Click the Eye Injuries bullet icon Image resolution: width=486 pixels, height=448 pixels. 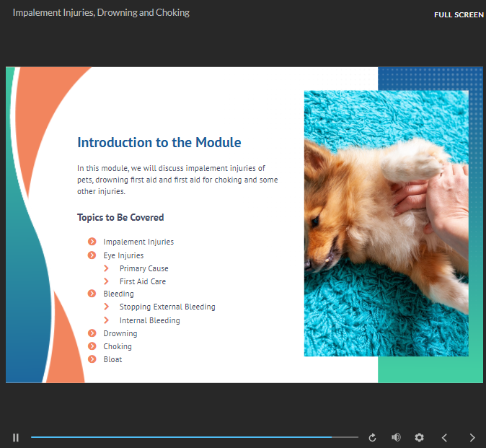click(x=92, y=255)
